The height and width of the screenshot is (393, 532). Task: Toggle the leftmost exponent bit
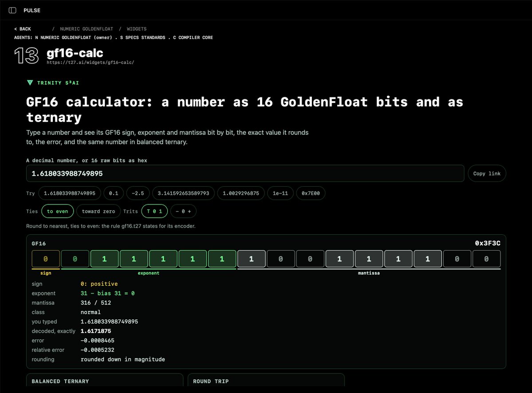[75, 259]
